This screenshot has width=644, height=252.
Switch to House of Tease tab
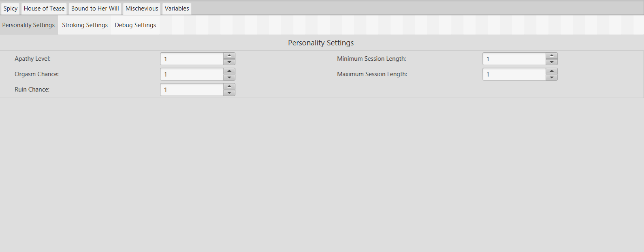click(x=44, y=9)
